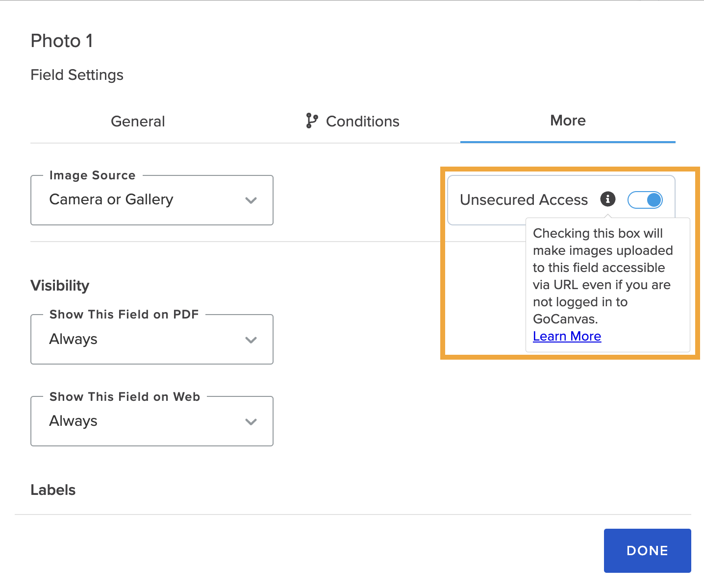Click the DONE button
The height and width of the screenshot is (588, 704).
point(647,550)
